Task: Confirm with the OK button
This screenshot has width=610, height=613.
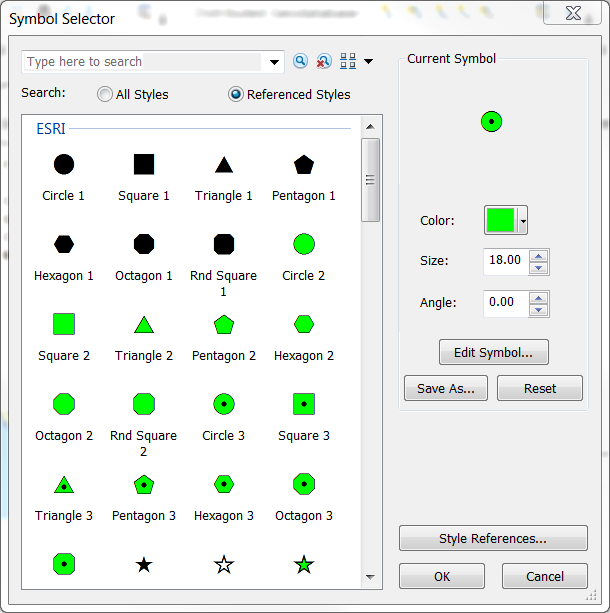Action: (x=442, y=576)
